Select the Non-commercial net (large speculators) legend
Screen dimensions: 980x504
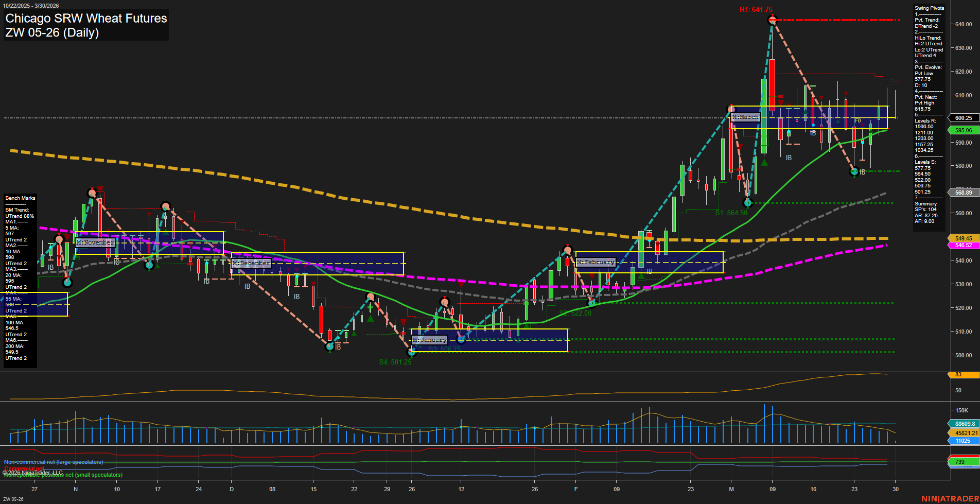point(54,462)
